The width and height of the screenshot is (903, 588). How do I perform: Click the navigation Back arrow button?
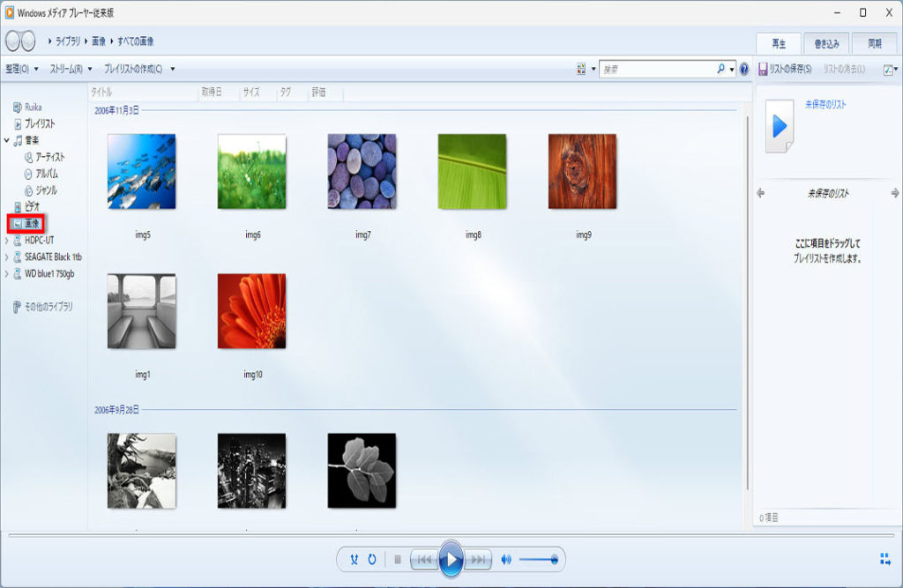point(12,41)
